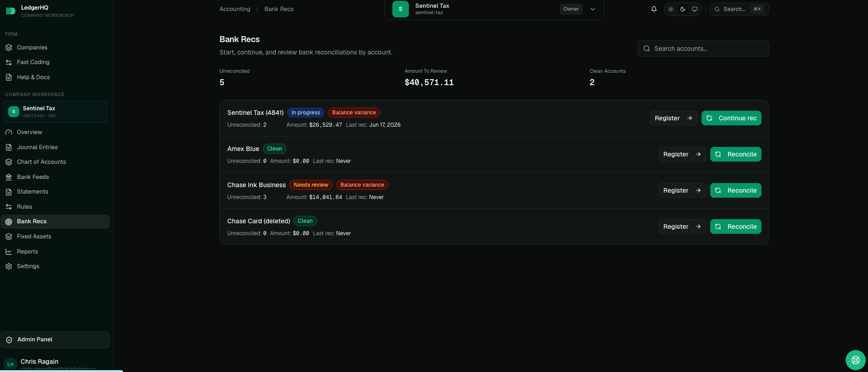Open Register for Amex Blue
Image resolution: width=868 pixels, height=372 pixels.
click(x=682, y=154)
